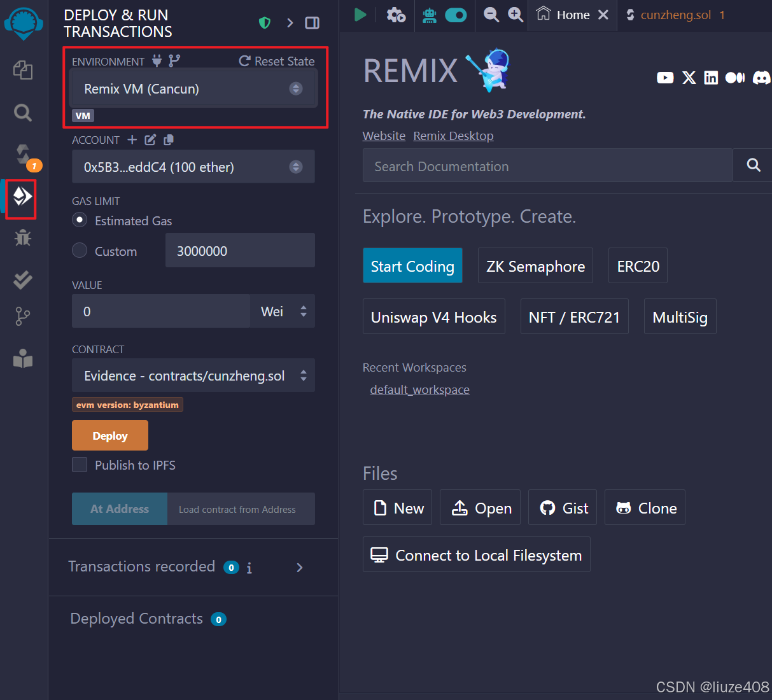Image resolution: width=772 pixels, height=700 pixels.
Task: Open the Wei unit dropdown
Action: pos(283,311)
